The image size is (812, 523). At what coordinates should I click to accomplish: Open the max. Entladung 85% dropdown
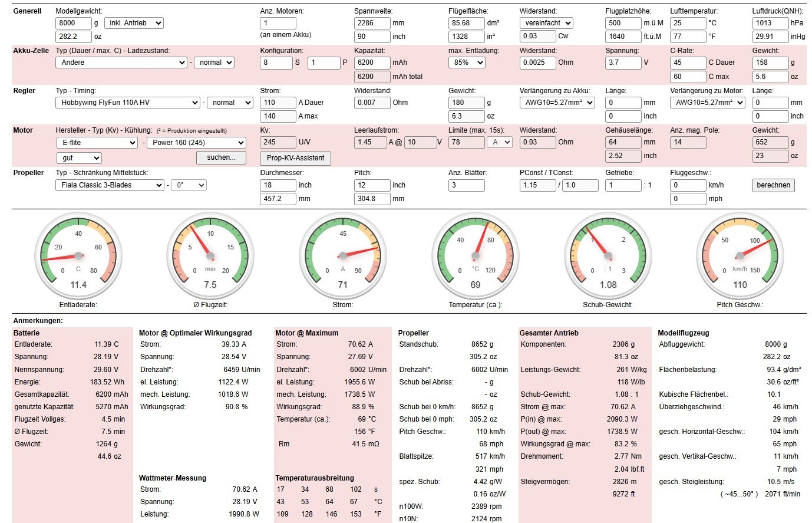click(x=467, y=63)
